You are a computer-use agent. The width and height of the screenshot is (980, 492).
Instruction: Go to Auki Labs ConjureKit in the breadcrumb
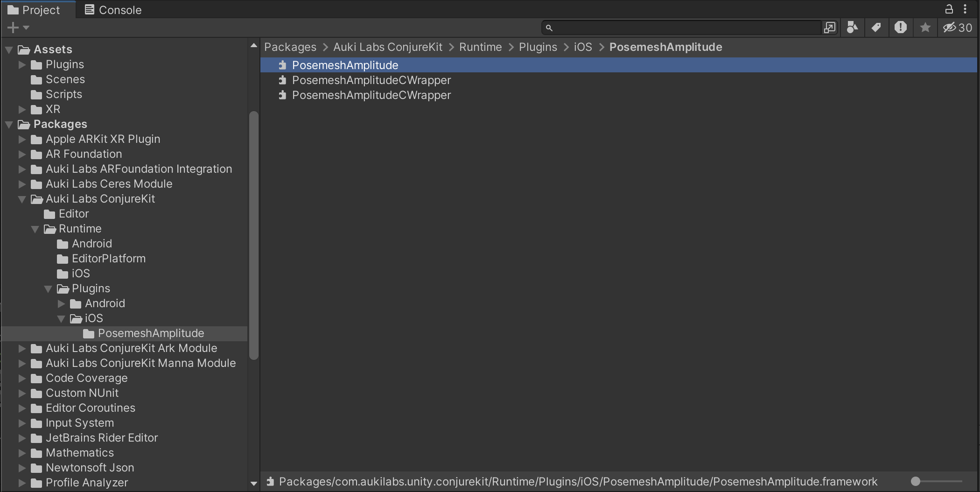point(388,47)
